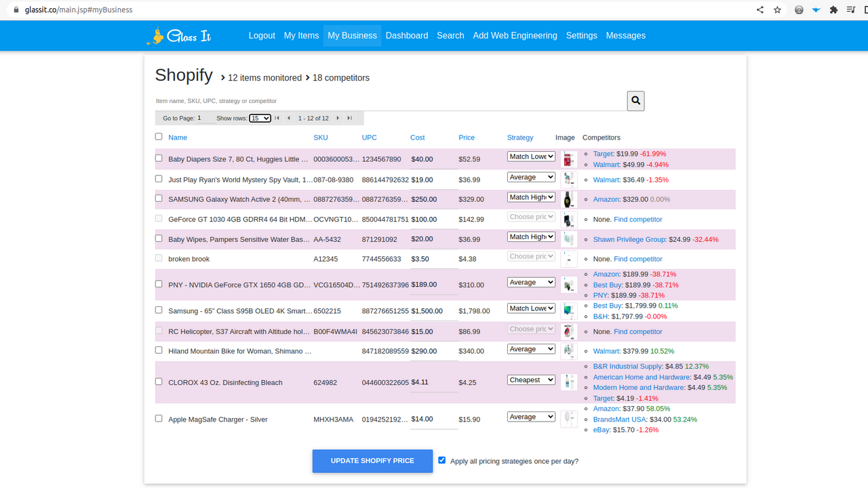Open the media control playlist icon
This screenshot has width=868, height=488.
coord(851,10)
